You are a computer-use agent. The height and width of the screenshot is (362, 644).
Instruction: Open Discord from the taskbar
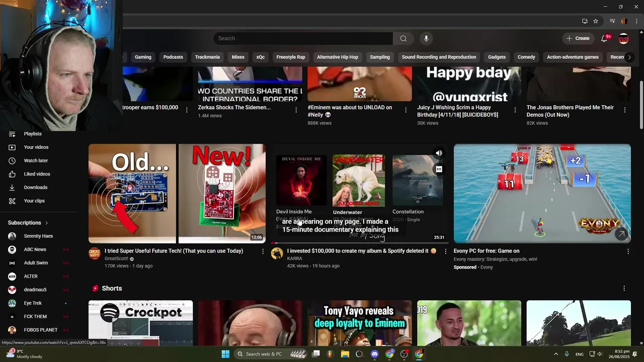point(374,354)
